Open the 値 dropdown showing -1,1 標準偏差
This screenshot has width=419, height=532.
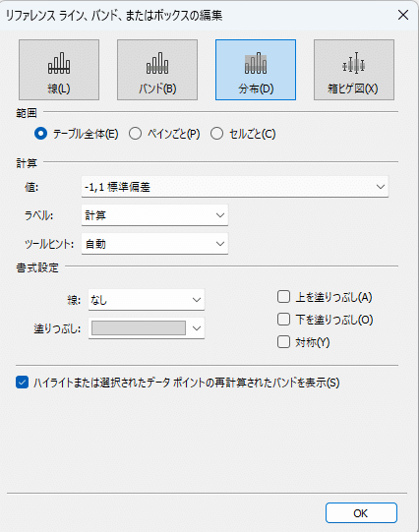235,187
